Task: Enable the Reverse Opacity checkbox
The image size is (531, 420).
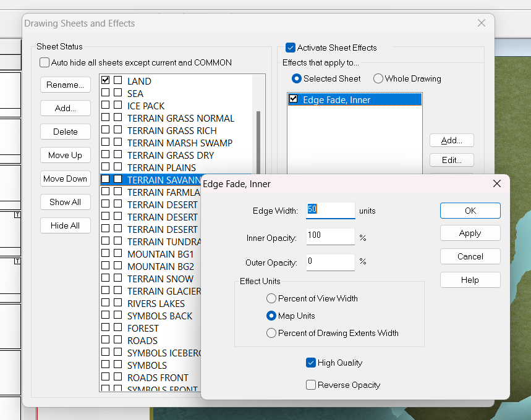Action: (311, 385)
